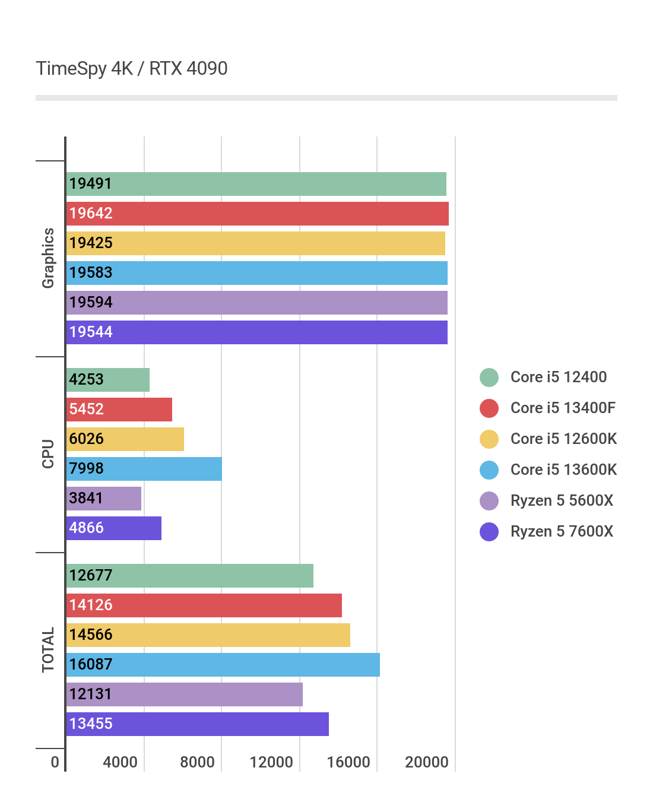This screenshot has height=812, width=653.
Task: Click the Core i5 12400 green legend dot
Action: [489, 378]
